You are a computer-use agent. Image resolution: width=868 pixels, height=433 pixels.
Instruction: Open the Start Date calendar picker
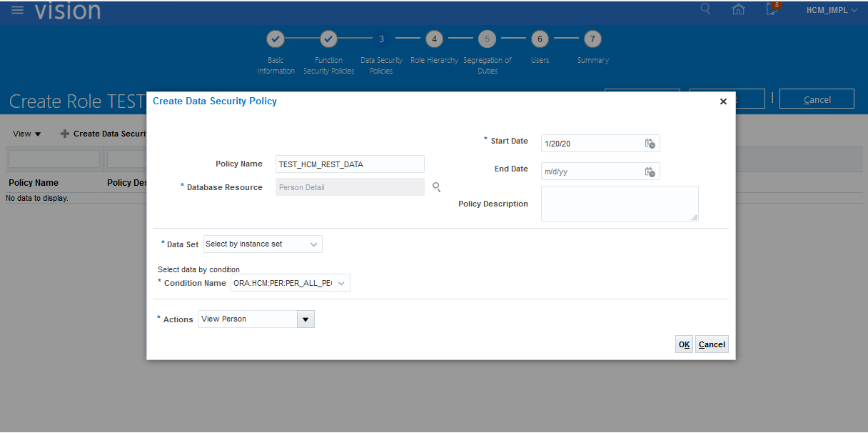(650, 144)
